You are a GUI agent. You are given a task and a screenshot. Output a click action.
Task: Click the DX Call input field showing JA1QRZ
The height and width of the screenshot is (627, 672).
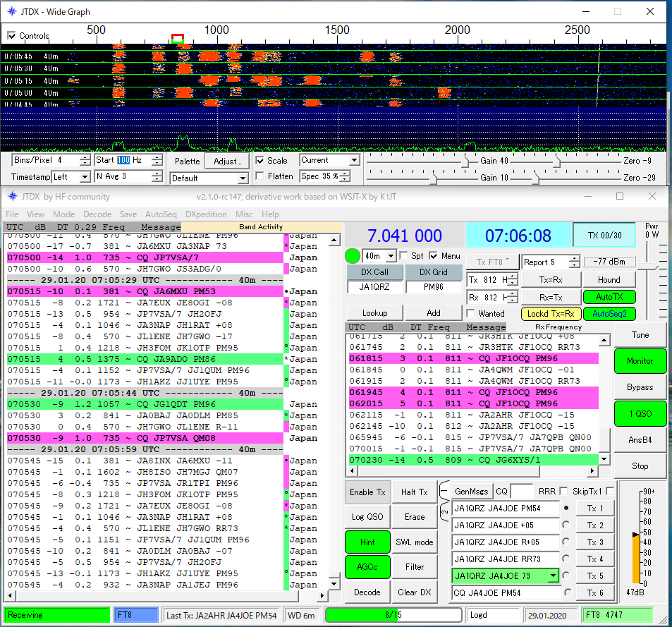click(374, 288)
